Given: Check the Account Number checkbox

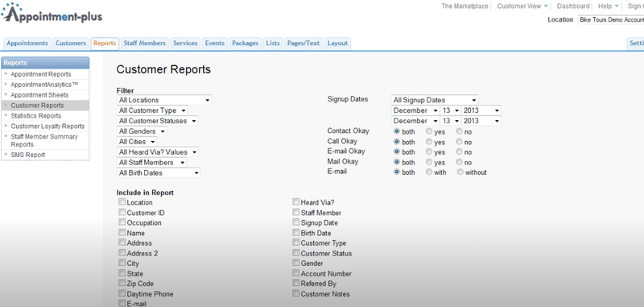Looking at the screenshot, I should click(296, 273).
